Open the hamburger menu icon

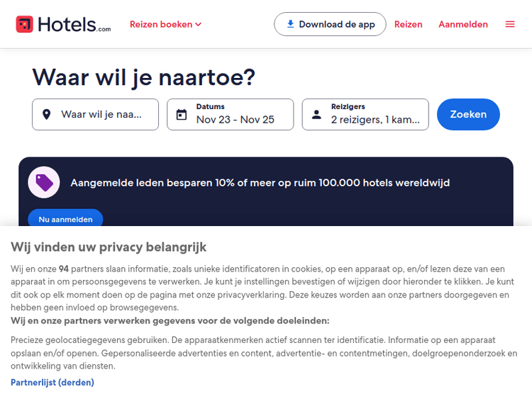(x=510, y=24)
